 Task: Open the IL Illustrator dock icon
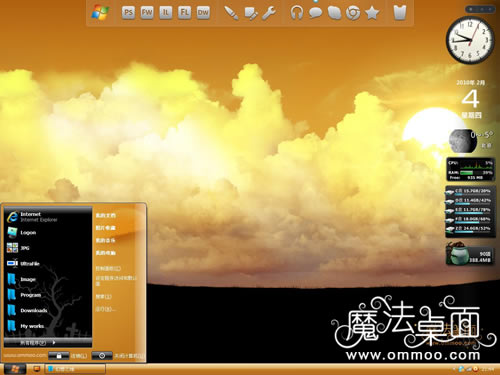pyautogui.click(x=166, y=13)
